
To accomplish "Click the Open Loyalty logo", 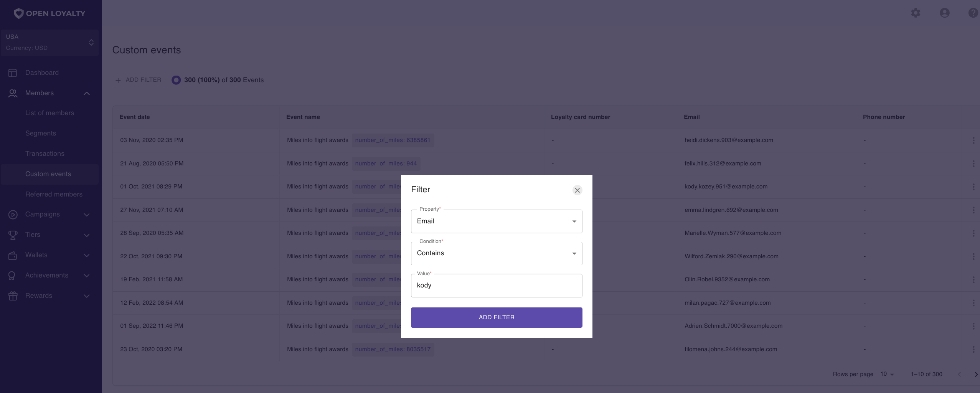I will pos(49,13).
